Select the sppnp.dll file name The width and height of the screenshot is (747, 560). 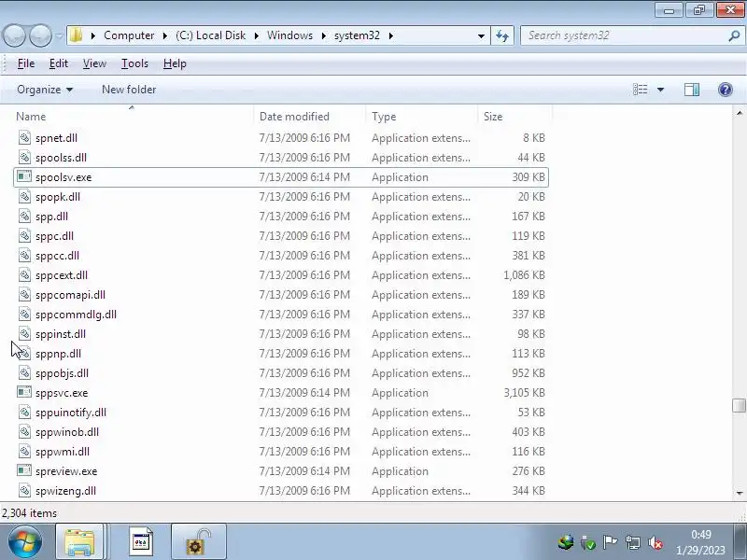[x=58, y=354]
